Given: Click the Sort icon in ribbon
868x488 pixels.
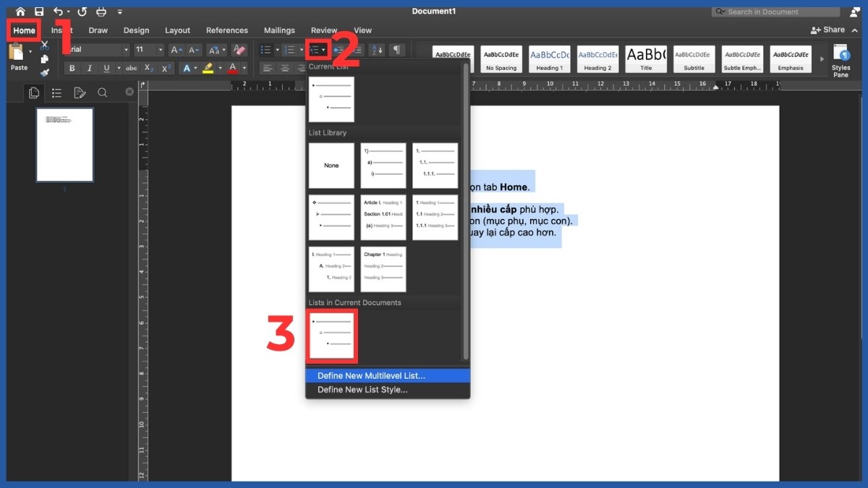Looking at the screenshot, I should click(377, 50).
